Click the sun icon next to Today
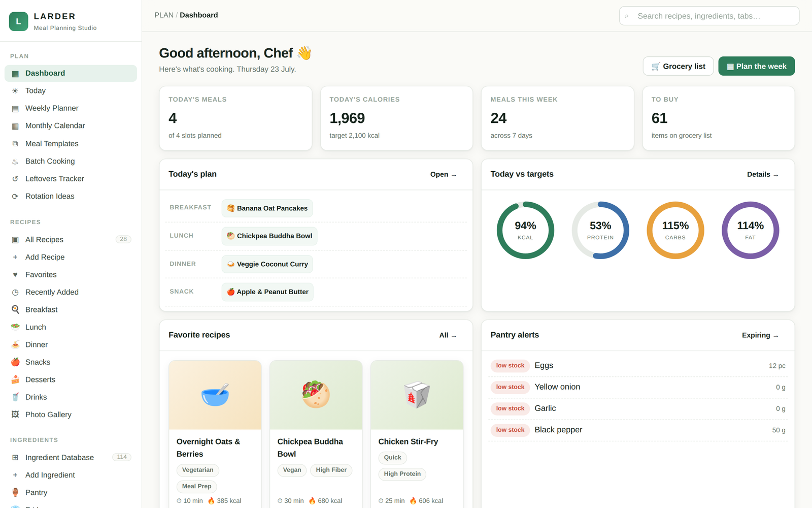 15,91
